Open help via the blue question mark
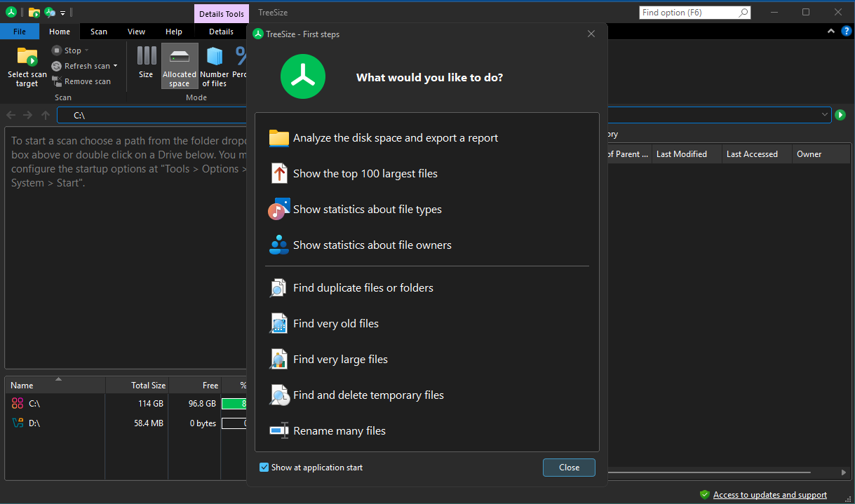Viewport: 855px width, 504px height. tap(846, 31)
